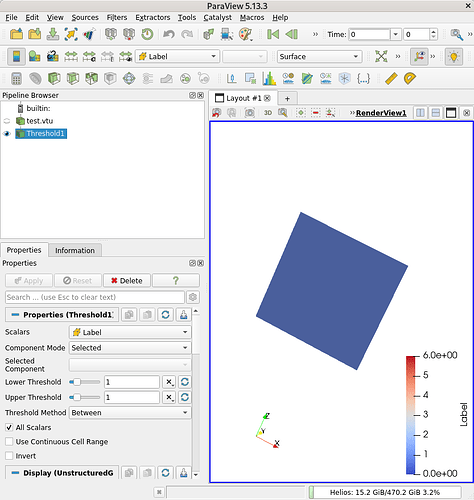Click the Histogram chart icon
The height and width of the screenshot is (500, 474).
[x=269, y=79]
